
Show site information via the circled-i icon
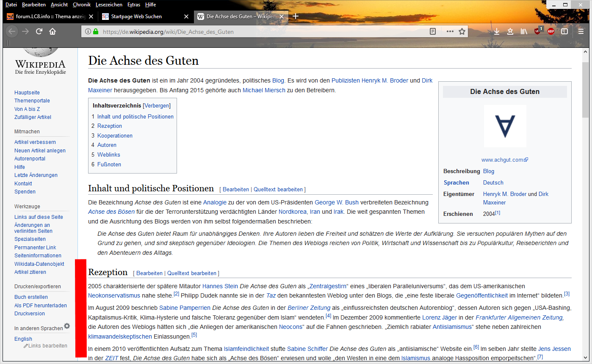pyautogui.click(x=88, y=31)
